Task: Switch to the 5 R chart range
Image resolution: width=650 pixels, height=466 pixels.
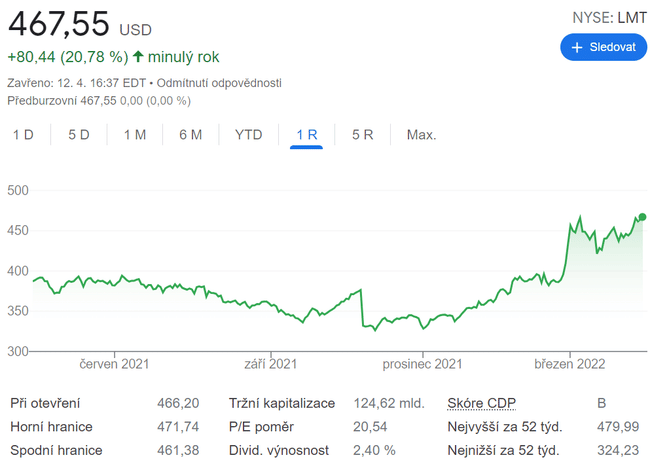Action: [x=363, y=135]
